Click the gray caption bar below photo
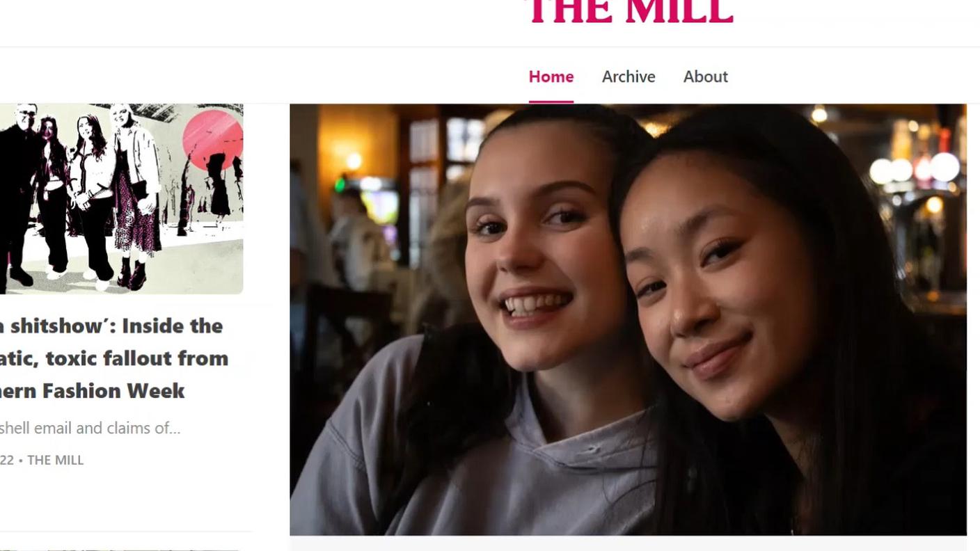Image resolution: width=980 pixels, height=551 pixels. pos(628,543)
